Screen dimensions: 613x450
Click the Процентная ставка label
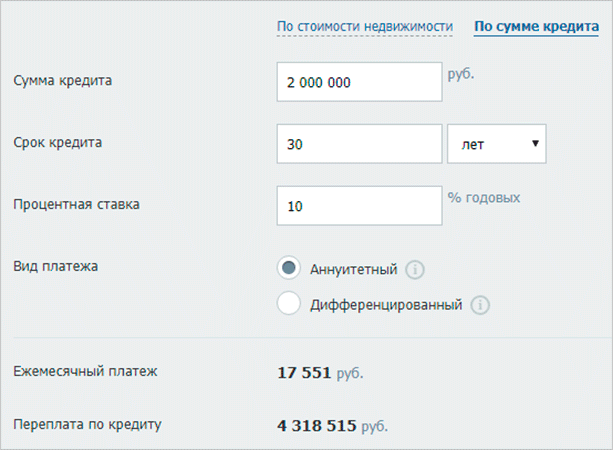click(x=77, y=204)
